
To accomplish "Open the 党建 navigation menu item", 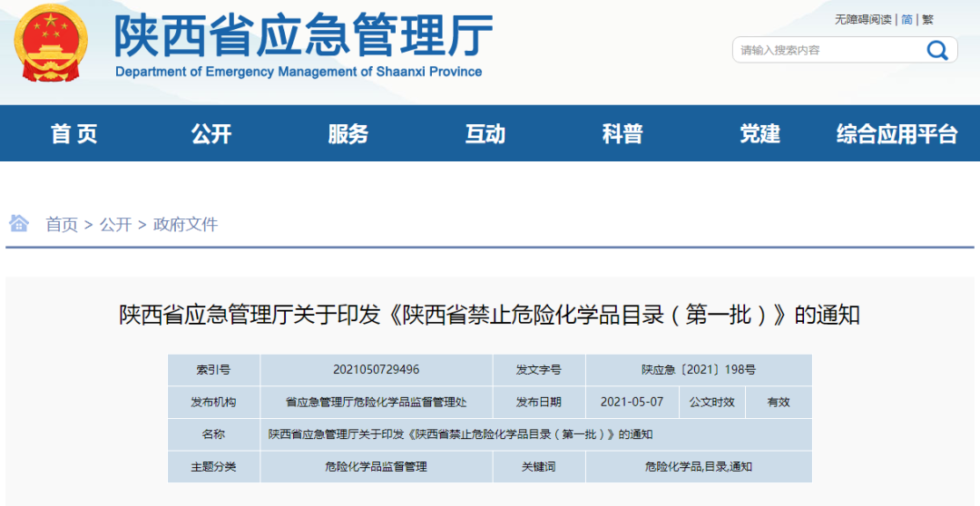I will click(760, 133).
